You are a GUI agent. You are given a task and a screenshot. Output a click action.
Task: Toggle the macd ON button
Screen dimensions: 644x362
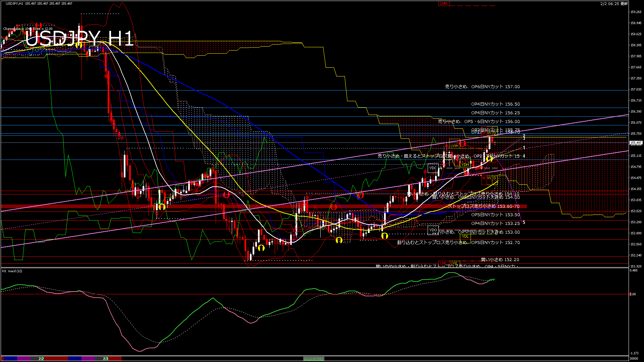314,359
